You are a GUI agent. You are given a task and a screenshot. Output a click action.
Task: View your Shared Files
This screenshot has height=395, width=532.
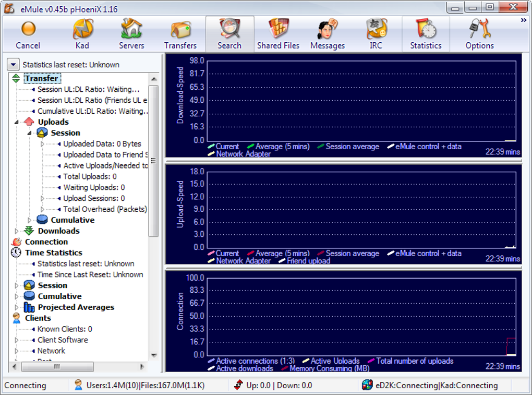278,33
